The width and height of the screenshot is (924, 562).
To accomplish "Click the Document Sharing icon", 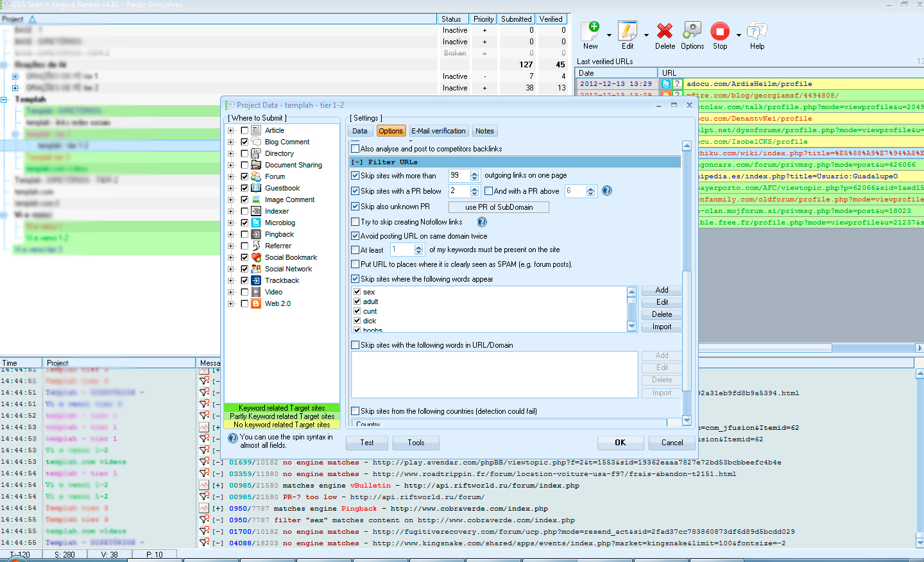I will pos(256,165).
